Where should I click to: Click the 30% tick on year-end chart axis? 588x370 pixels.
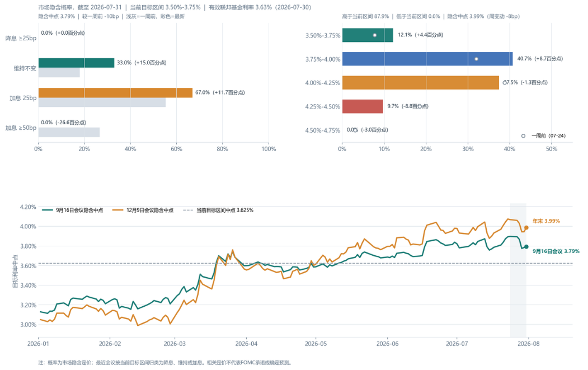click(x=468, y=149)
